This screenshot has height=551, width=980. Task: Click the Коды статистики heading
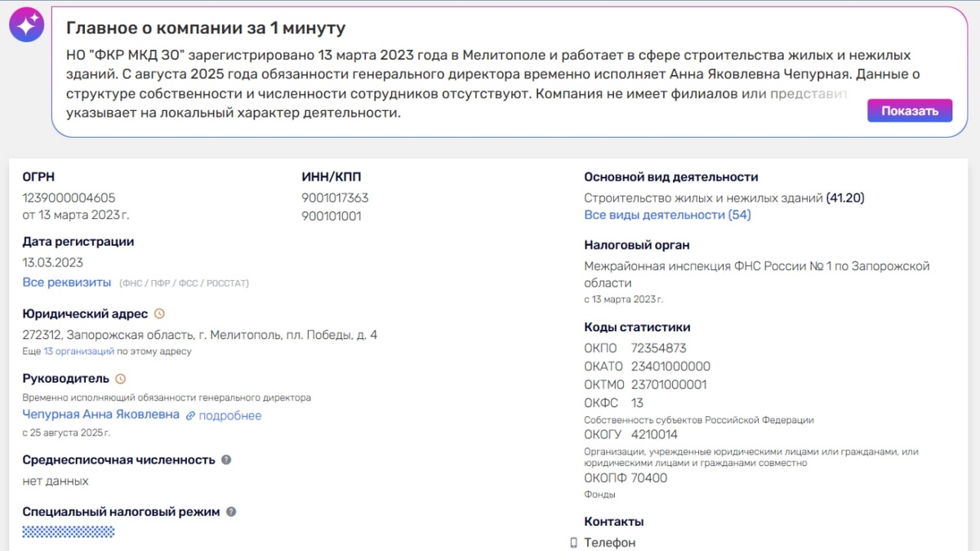tap(637, 327)
